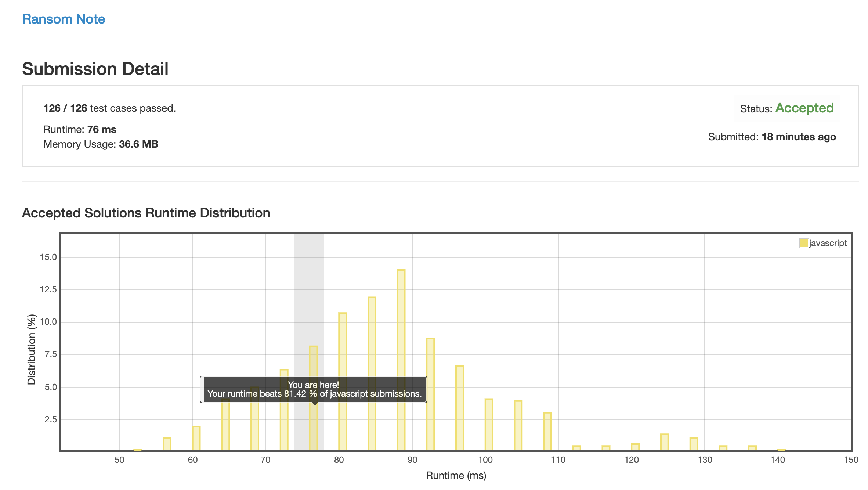
Task: Click the 'Distribution (%)' axis label
Action: [32, 349]
